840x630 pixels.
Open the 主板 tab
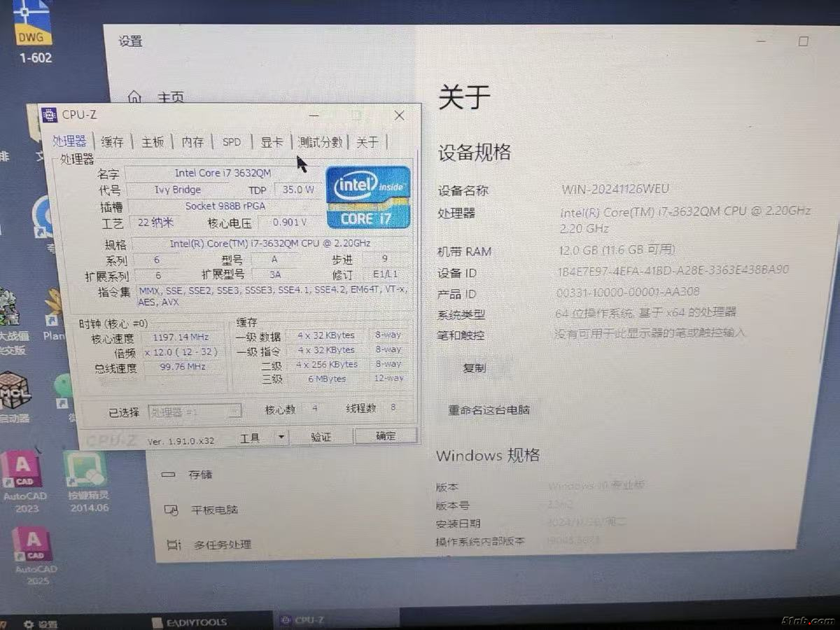coord(153,141)
